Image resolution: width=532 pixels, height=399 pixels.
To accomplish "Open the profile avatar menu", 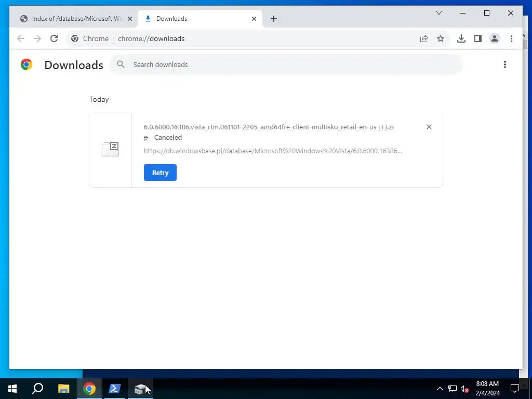I will (495, 38).
